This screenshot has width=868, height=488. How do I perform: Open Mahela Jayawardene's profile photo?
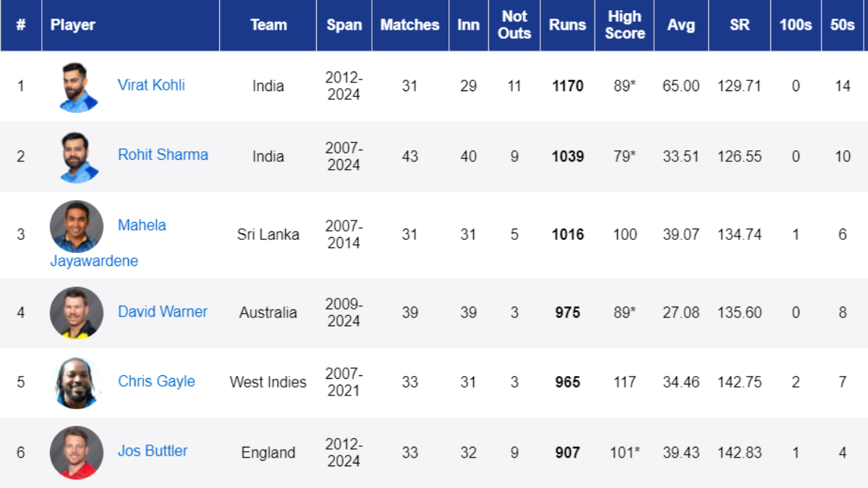pyautogui.click(x=77, y=226)
